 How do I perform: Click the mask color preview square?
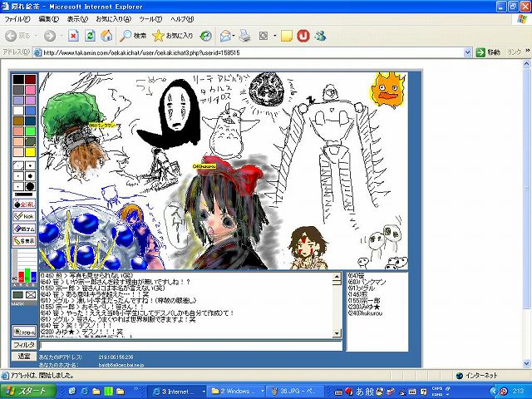click(x=18, y=295)
